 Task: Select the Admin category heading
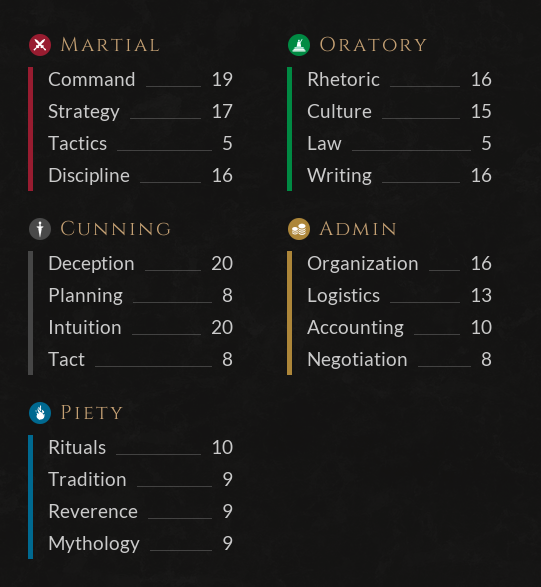(x=358, y=229)
